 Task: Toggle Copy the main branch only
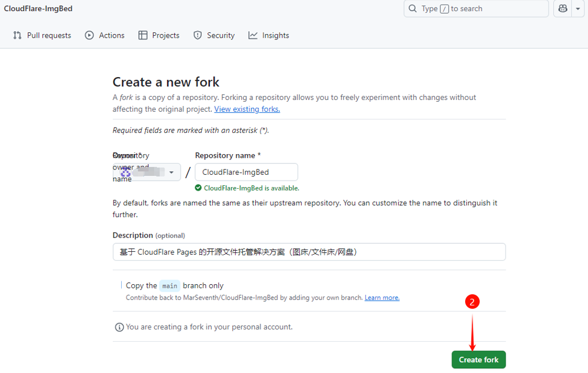coord(121,285)
